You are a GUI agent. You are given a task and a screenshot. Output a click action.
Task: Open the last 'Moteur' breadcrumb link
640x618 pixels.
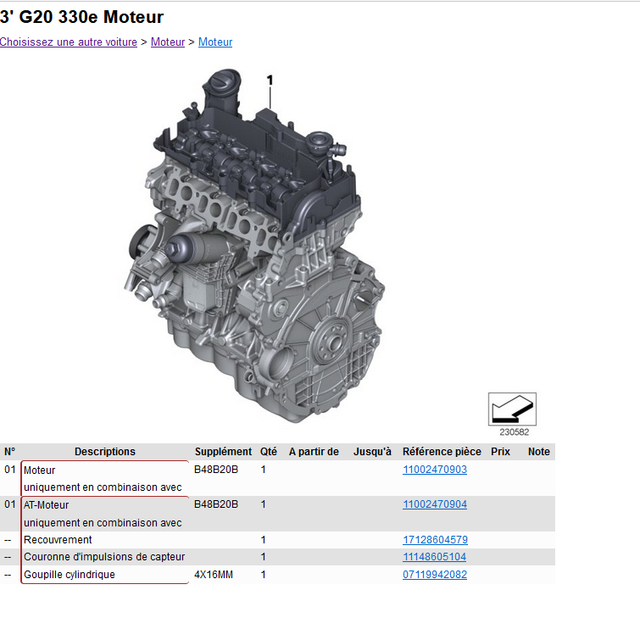click(x=215, y=42)
